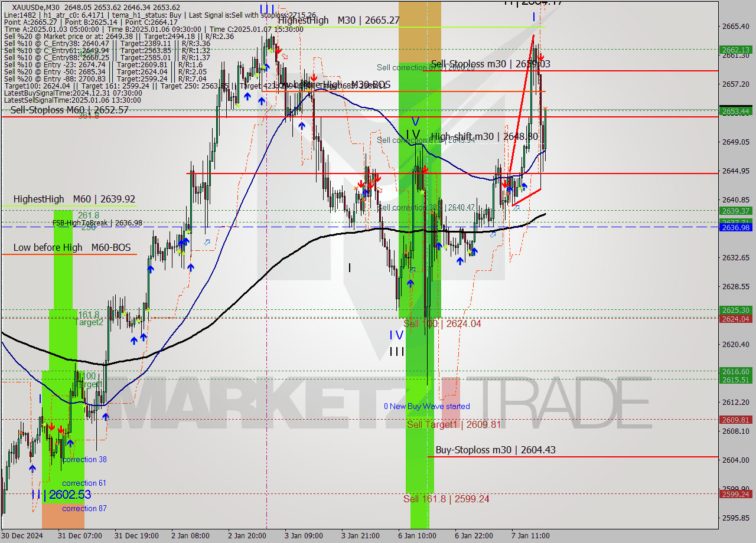Select the 'FSB-HighToBreak | 2636.98' label
This screenshot has width=756, height=543.
pyautogui.click(x=97, y=223)
